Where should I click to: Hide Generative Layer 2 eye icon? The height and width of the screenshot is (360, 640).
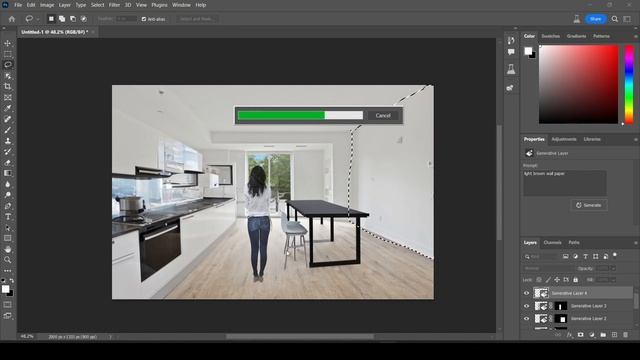tap(526, 318)
